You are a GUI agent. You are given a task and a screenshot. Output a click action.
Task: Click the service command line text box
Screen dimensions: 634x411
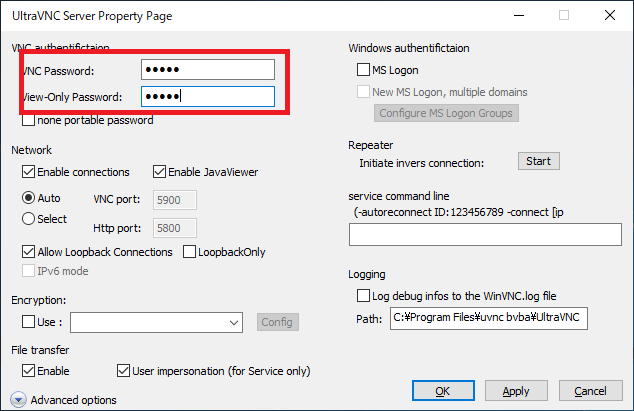point(485,234)
